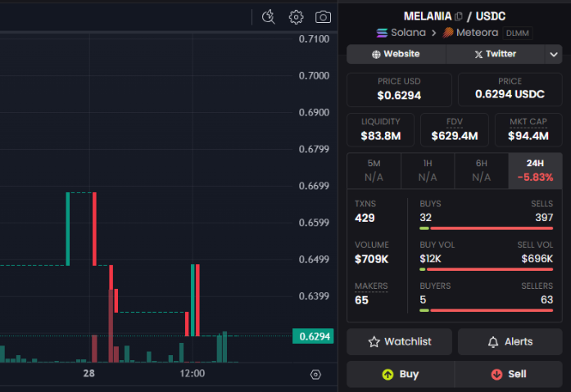The image size is (571, 392).
Task: Click the FDV $629.4M box
Action: [x=455, y=130]
